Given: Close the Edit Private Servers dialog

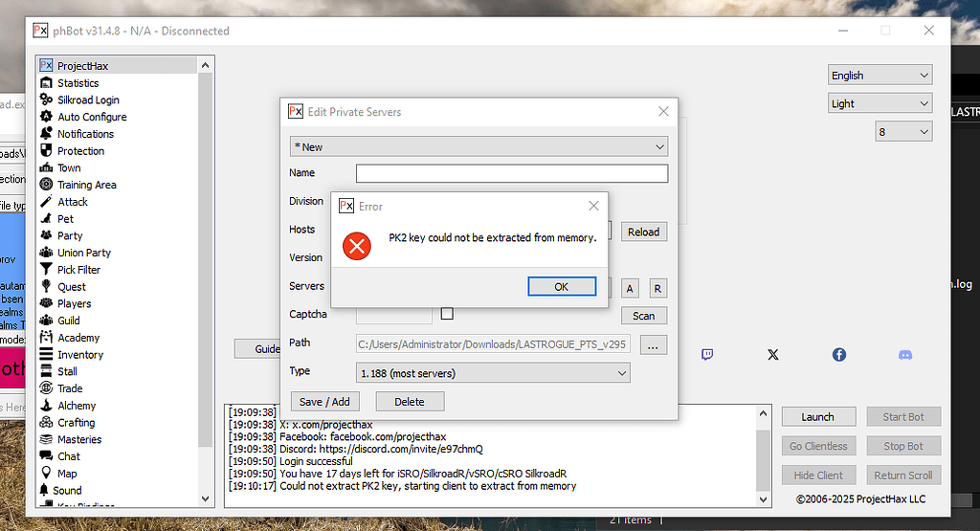Looking at the screenshot, I should [x=663, y=111].
